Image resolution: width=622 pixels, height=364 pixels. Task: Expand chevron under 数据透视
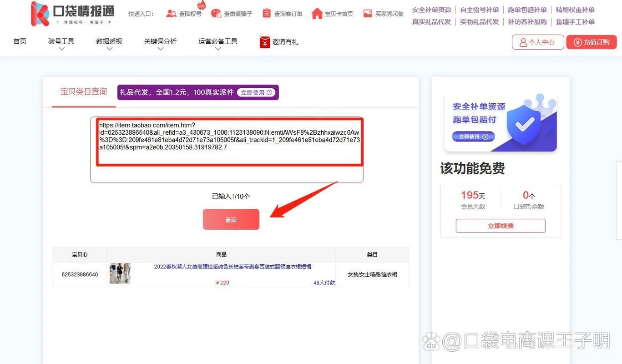[109, 49]
